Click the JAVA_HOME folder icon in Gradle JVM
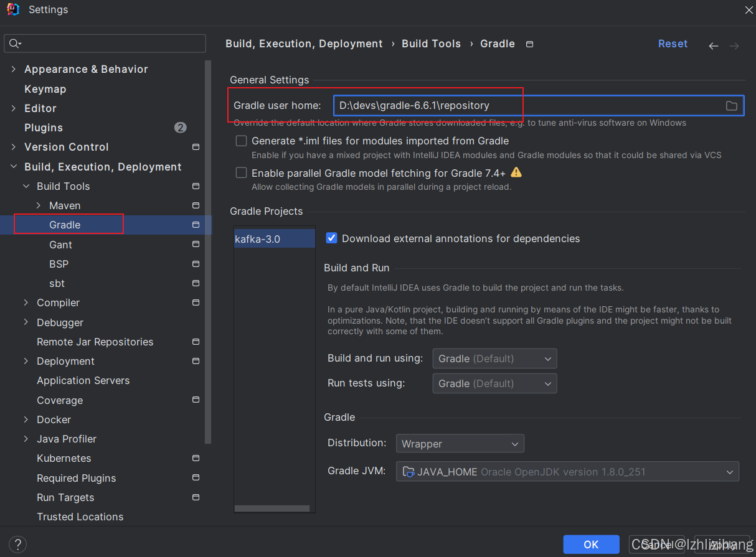 (409, 472)
